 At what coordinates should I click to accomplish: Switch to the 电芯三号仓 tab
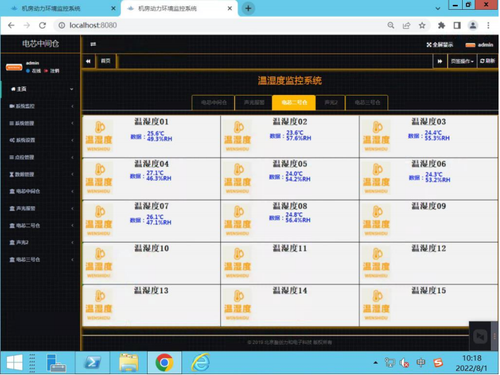(367, 103)
